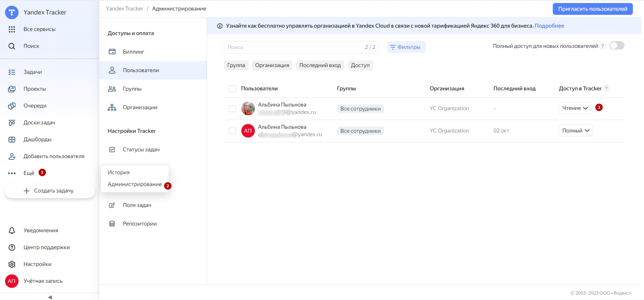Viewport: 644px width, 300px height.
Task: Click the Yandex Tracker logo icon
Action: (12, 12)
